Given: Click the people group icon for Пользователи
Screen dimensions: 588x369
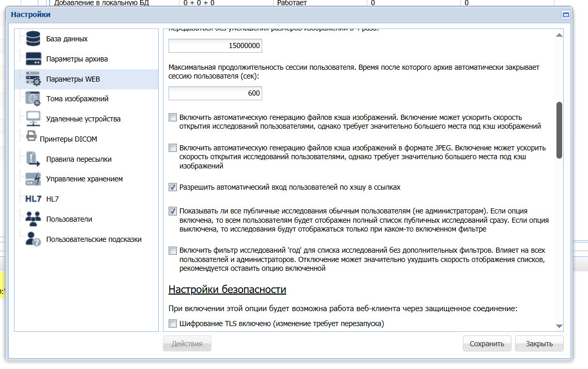Looking at the screenshot, I should coord(33,219).
